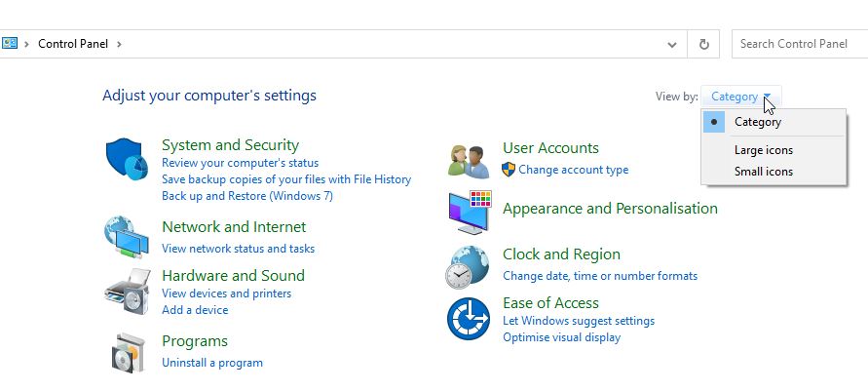Screen dimensions: 868x391
Task: Collapse the View by Category dropdown
Action: click(x=742, y=97)
